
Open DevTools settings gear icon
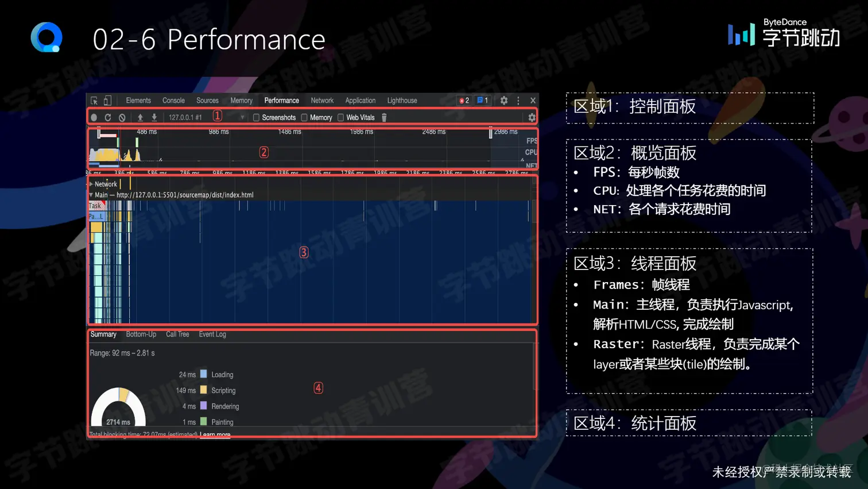coord(503,101)
